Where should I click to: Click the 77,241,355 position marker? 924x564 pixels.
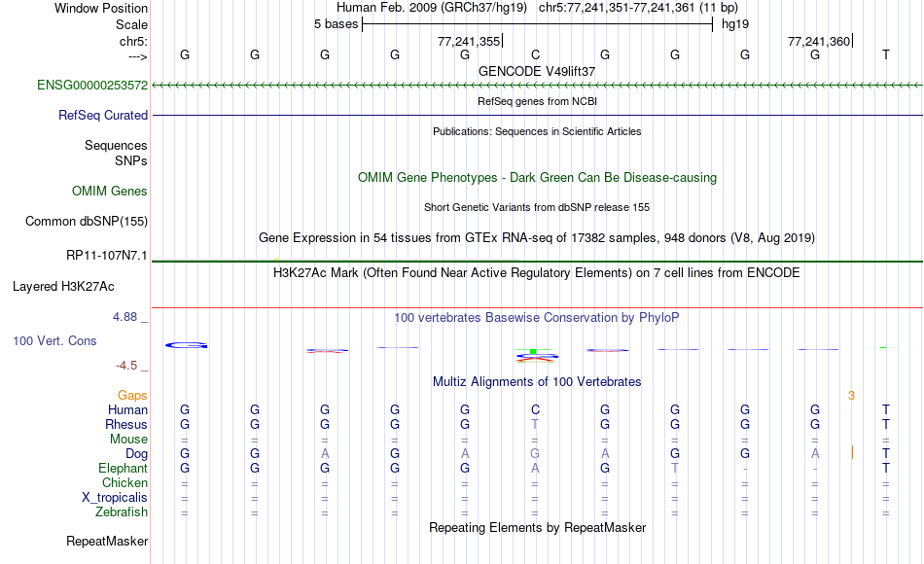pyautogui.click(x=469, y=41)
